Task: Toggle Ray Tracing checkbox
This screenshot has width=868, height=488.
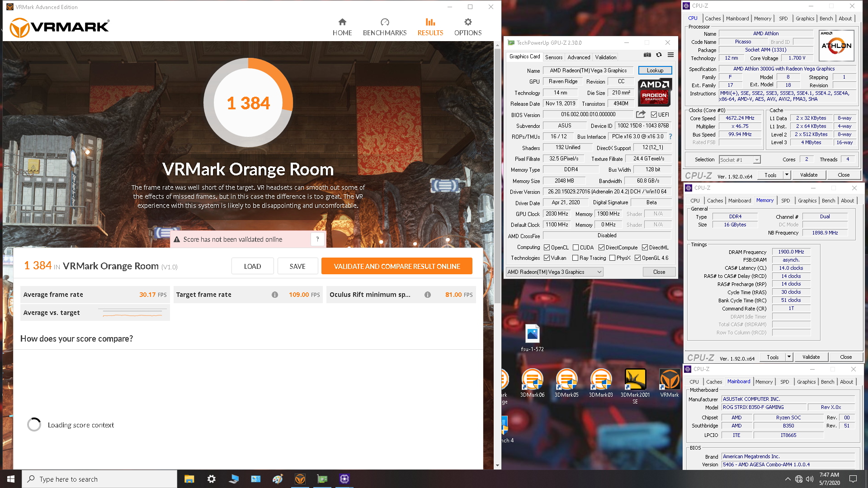Action: [x=575, y=258]
